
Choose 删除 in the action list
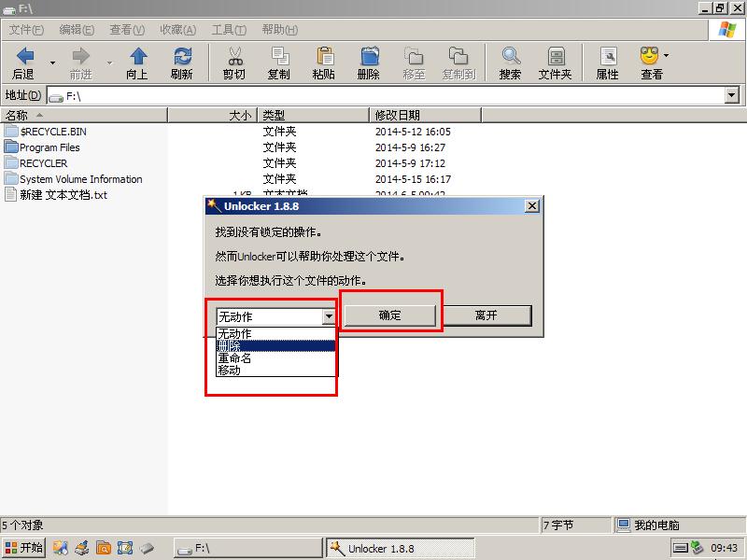pyautogui.click(x=275, y=345)
